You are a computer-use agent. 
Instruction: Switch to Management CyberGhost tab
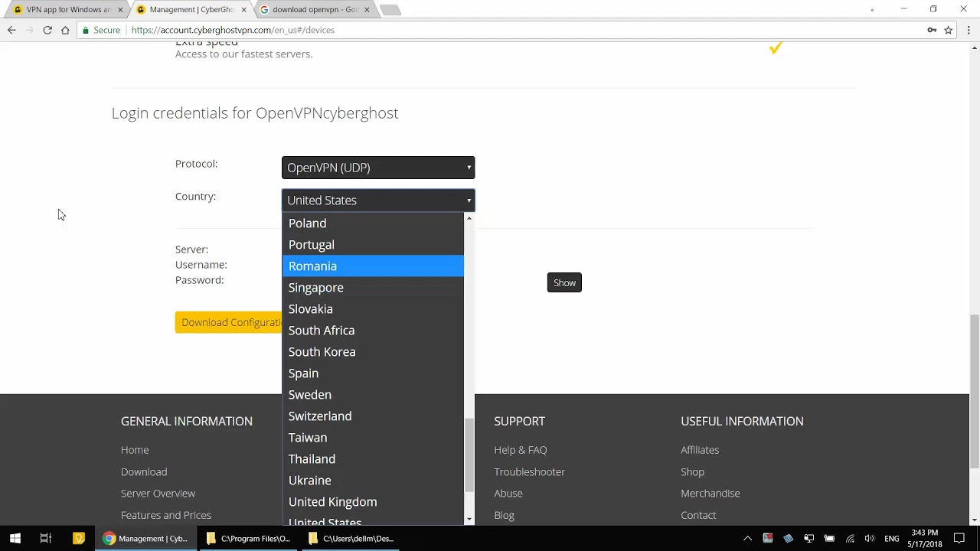click(x=191, y=10)
